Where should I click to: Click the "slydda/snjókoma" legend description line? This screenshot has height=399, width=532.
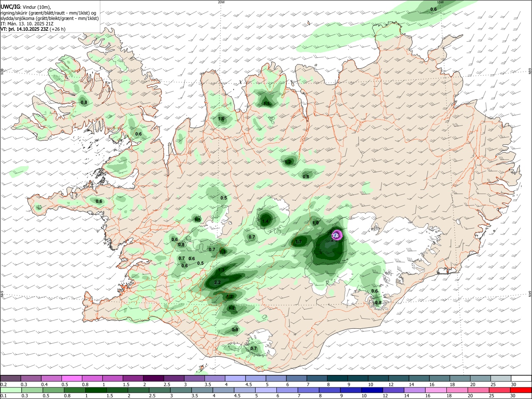point(49,18)
